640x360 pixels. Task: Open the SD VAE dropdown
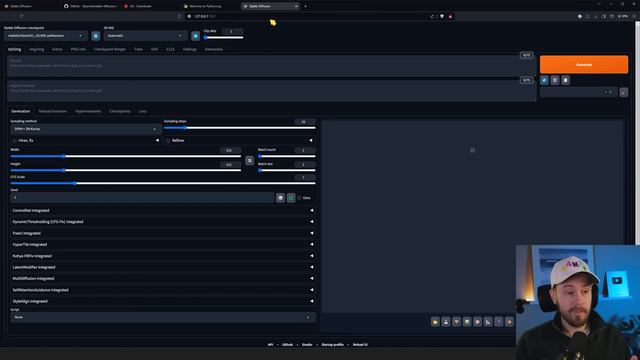145,36
